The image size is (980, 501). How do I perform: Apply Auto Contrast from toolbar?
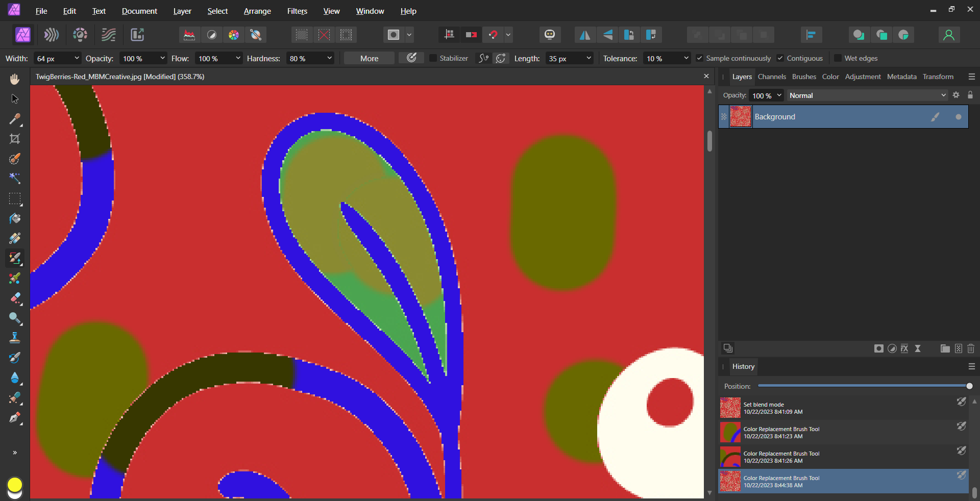point(211,35)
